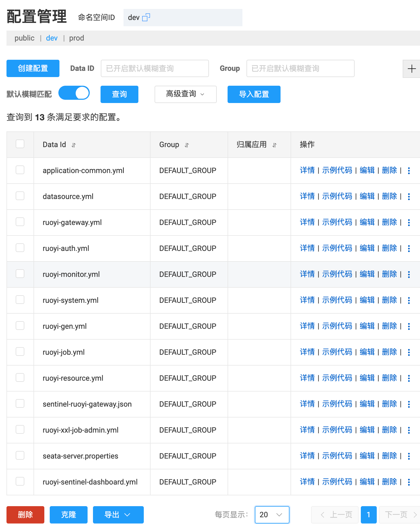Click 编辑 for ruoyi-system.yml
Viewport: 420px width, 524px height.
pyautogui.click(x=367, y=300)
